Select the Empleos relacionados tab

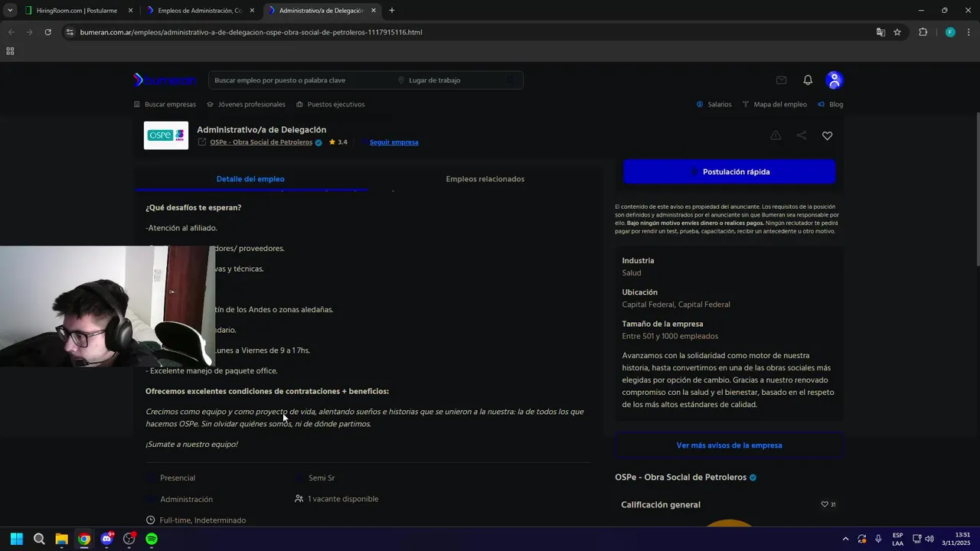(485, 179)
